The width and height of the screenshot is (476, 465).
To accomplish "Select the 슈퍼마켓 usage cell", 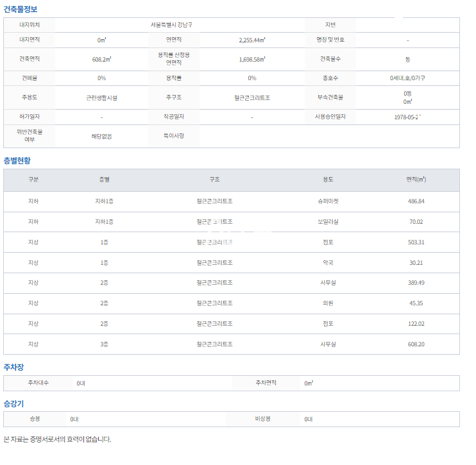I will [x=328, y=201].
